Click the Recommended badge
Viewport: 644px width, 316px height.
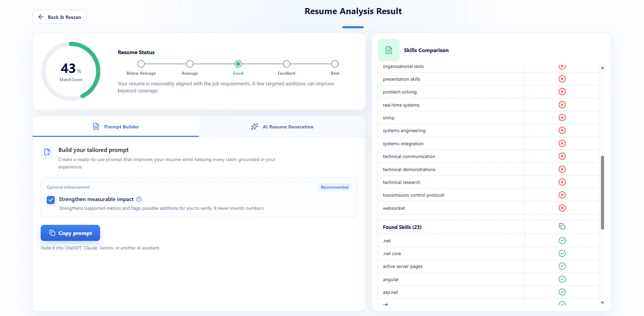[x=334, y=187]
